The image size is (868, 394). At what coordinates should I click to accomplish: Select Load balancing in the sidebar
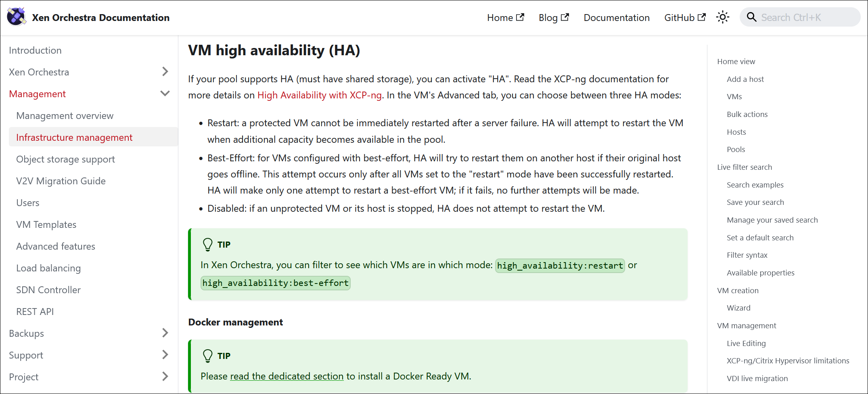48,268
